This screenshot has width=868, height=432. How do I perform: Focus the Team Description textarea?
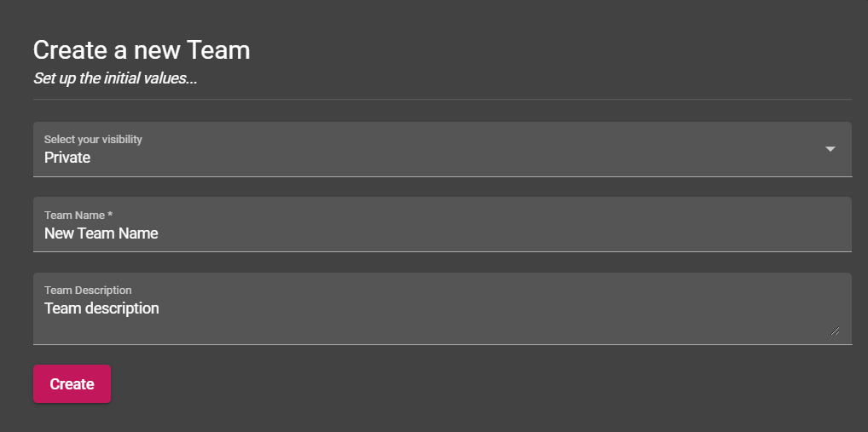click(443, 308)
